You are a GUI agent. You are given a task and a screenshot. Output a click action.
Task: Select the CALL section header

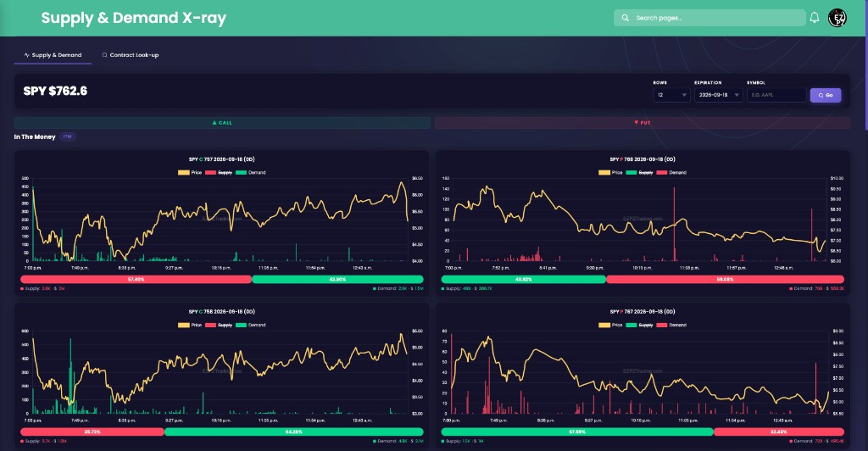(x=222, y=123)
